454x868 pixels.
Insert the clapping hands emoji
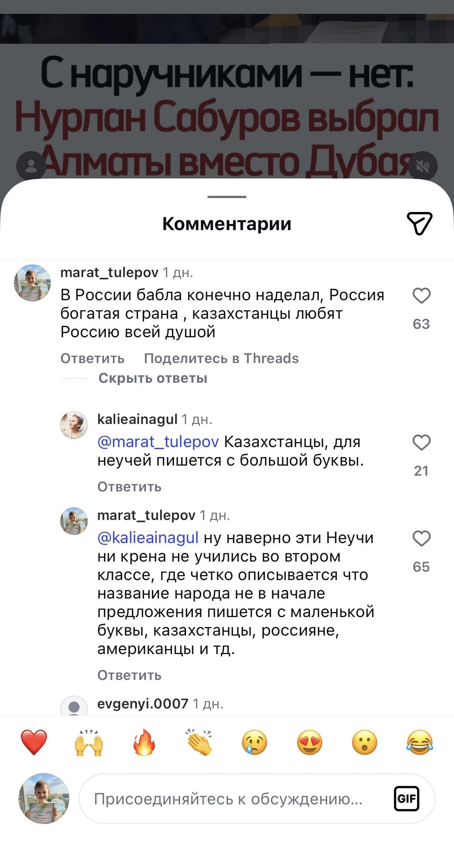click(x=199, y=742)
